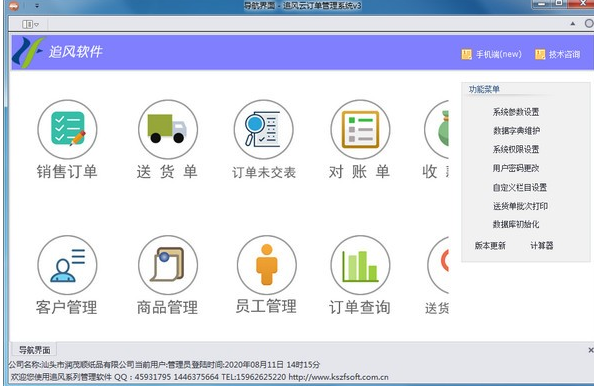
Task: Click the 版本更新 button
Action: (490, 245)
